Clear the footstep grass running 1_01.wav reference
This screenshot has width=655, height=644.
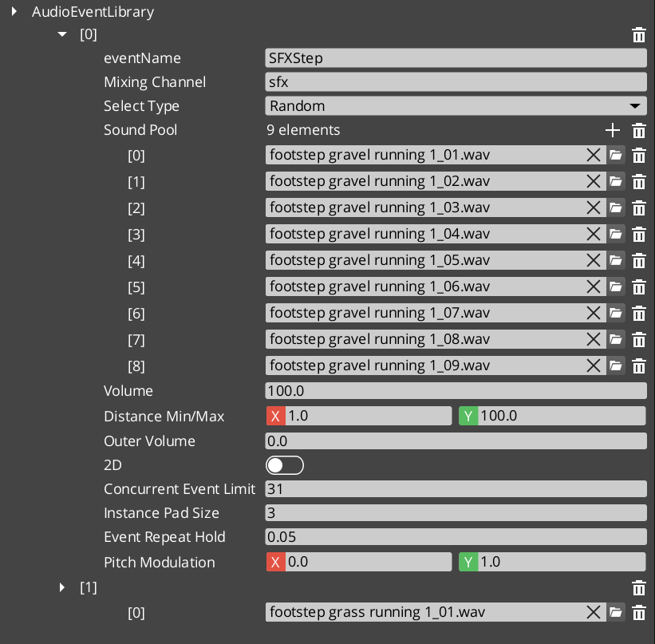coord(593,612)
